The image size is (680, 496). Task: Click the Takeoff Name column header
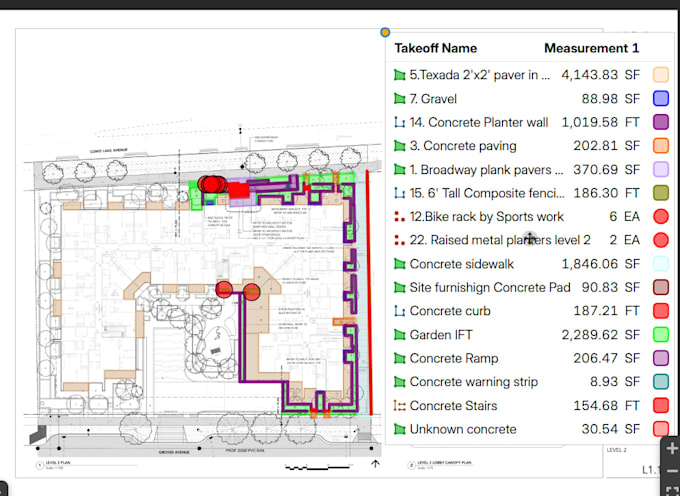click(435, 48)
